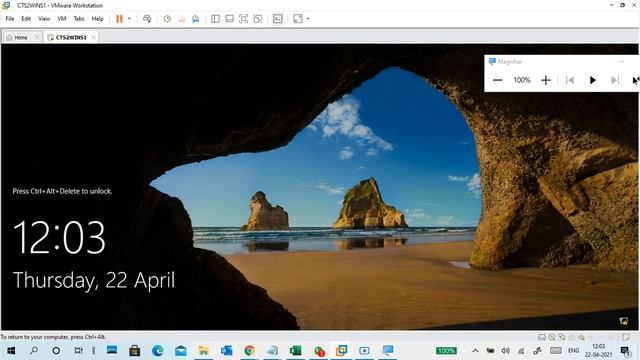Open Excel from taskbar
The width and height of the screenshot is (640, 360).
295,351
